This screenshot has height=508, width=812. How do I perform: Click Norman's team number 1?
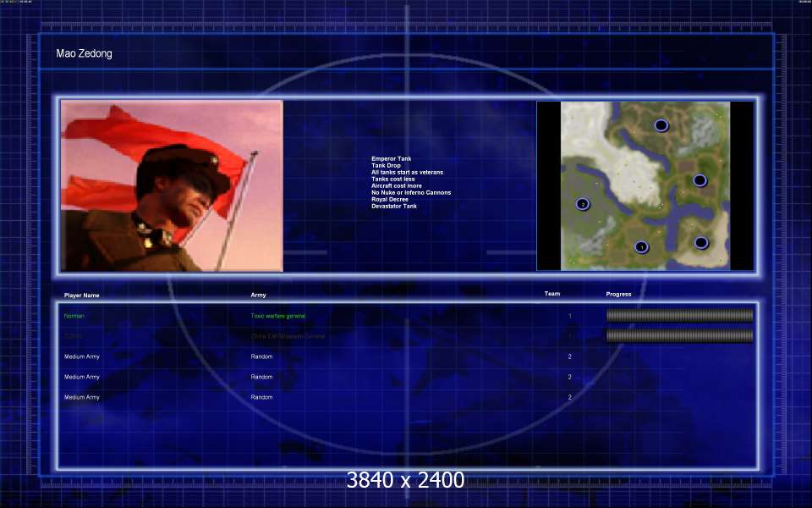pyautogui.click(x=570, y=316)
